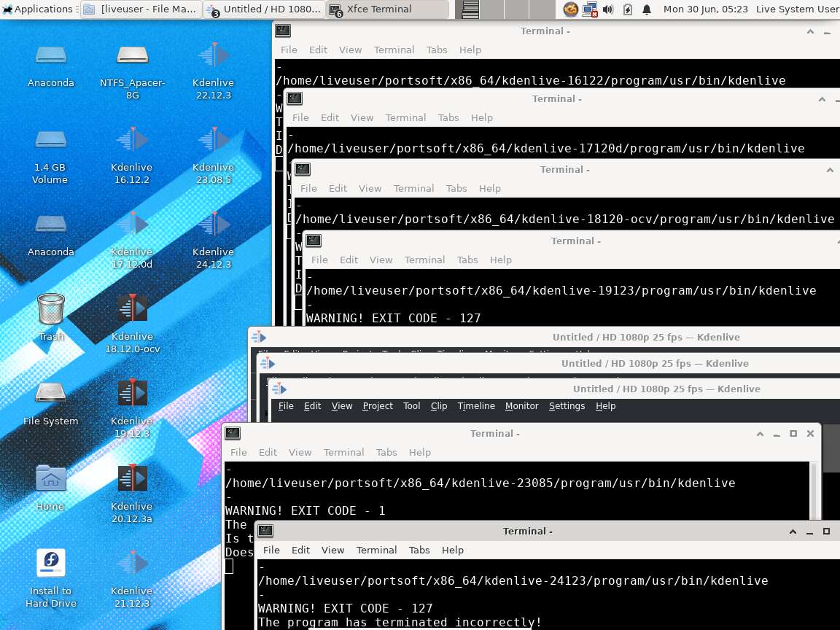The height and width of the screenshot is (630, 840).
Task: Open View menu in Kdenlive window
Action: (x=342, y=405)
